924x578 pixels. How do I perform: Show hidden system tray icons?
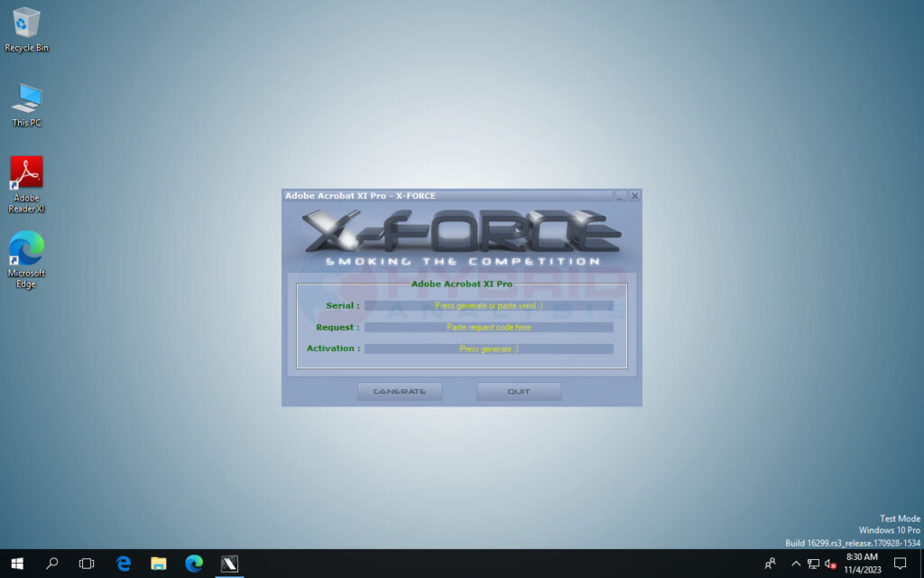point(796,564)
